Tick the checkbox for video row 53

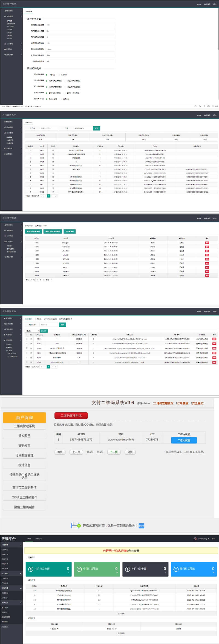tap(27, 343)
